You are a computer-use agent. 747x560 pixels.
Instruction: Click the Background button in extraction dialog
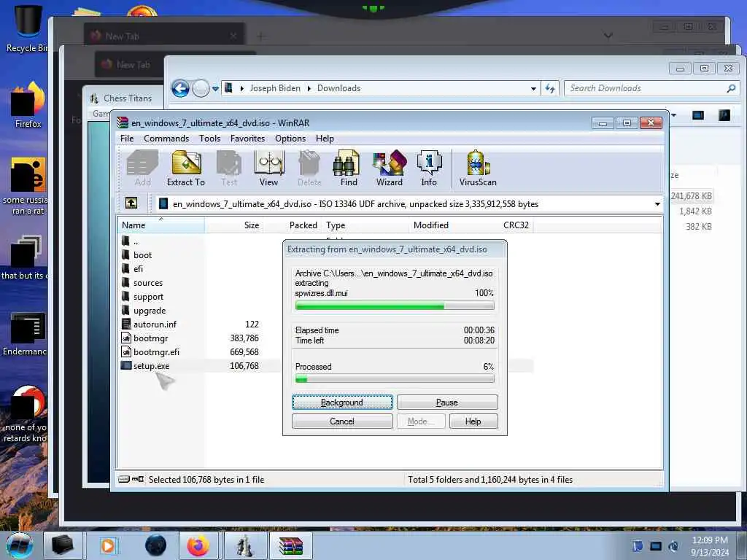pos(342,402)
